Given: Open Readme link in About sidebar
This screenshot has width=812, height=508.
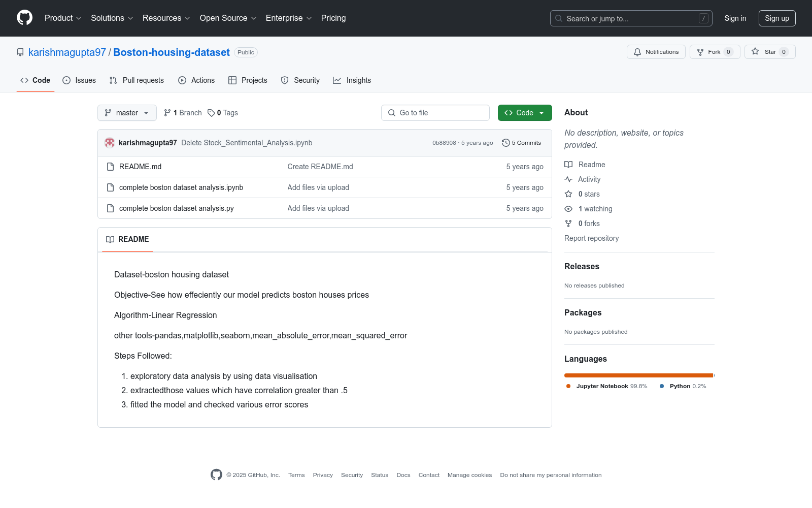Looking at the screenshot, I should click(x=585, y=165).
